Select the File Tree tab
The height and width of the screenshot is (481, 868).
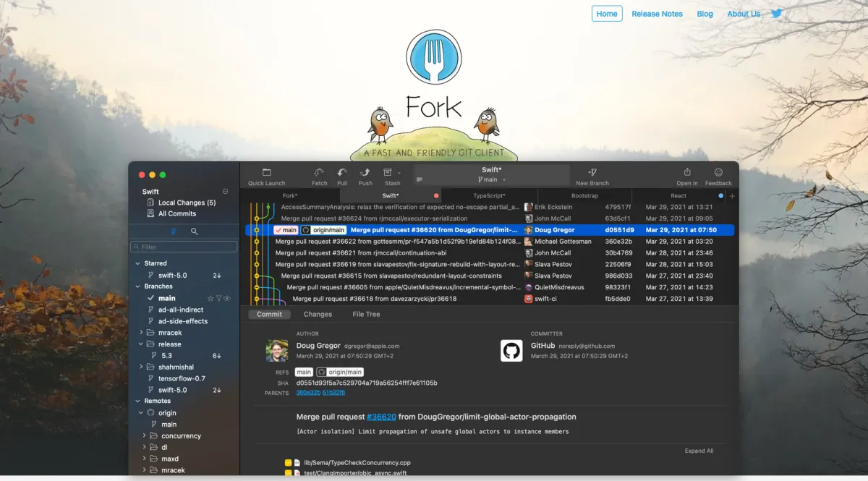(366, 314)
